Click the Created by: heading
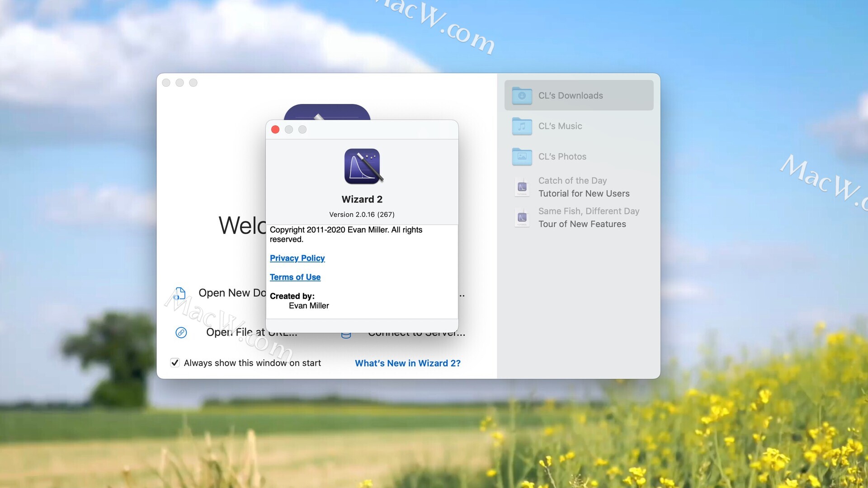This screenshot has width=868, height=488. tap(292, 296)
